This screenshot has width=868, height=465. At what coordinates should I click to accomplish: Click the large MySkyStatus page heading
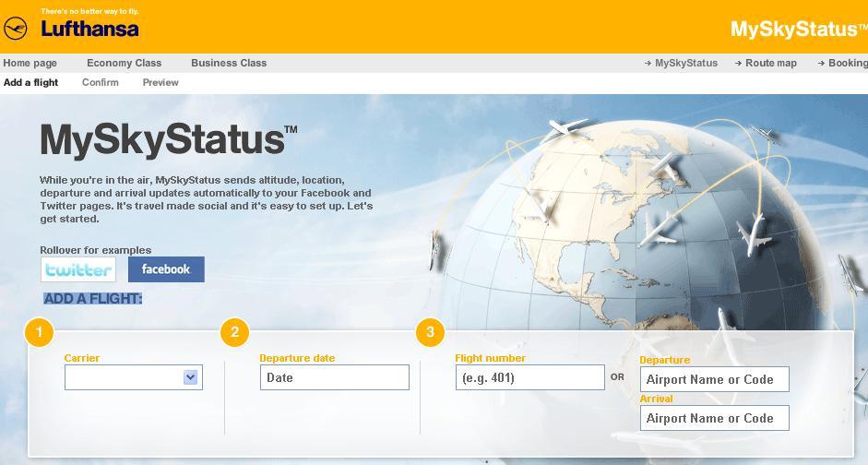168,140
